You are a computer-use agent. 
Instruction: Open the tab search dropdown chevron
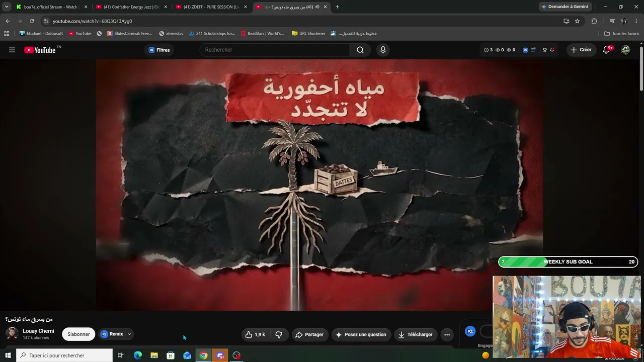tap(7, 7)
